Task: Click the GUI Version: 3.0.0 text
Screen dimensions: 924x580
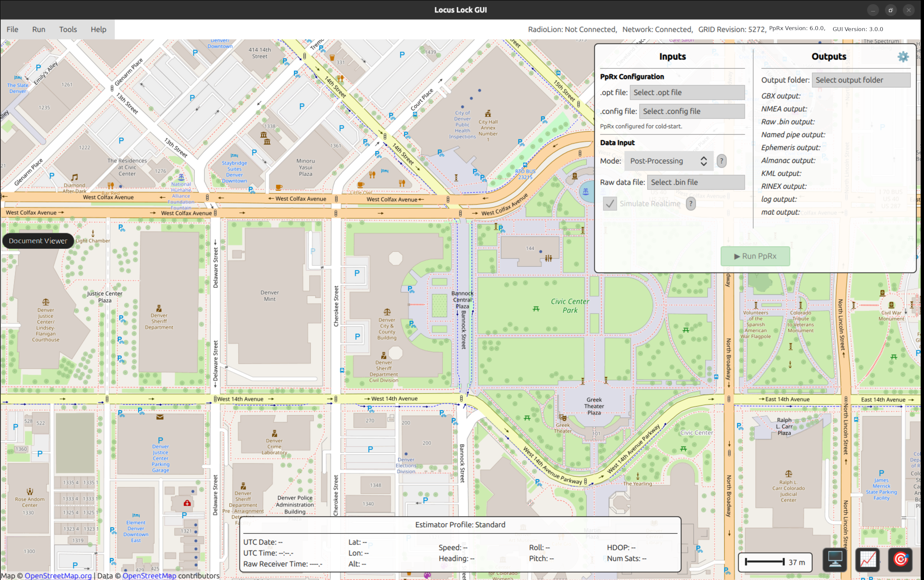Action: tap(858, 29)
